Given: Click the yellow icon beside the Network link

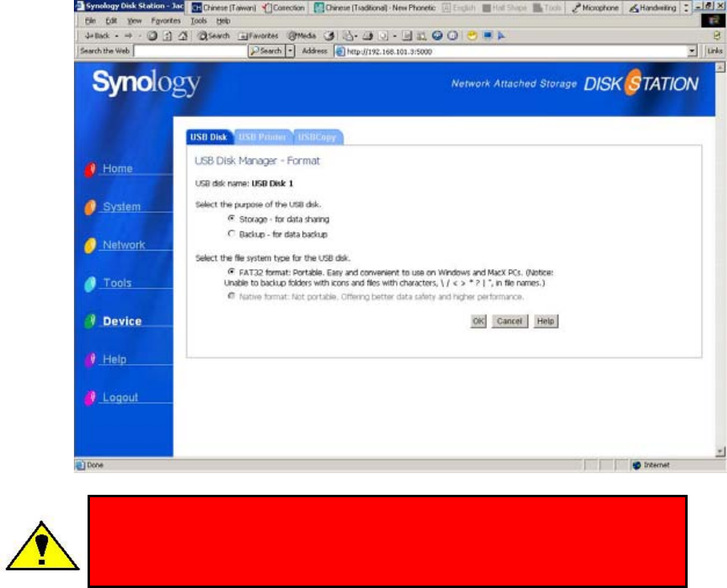Looking at the screenshot, I should [91, 245].
